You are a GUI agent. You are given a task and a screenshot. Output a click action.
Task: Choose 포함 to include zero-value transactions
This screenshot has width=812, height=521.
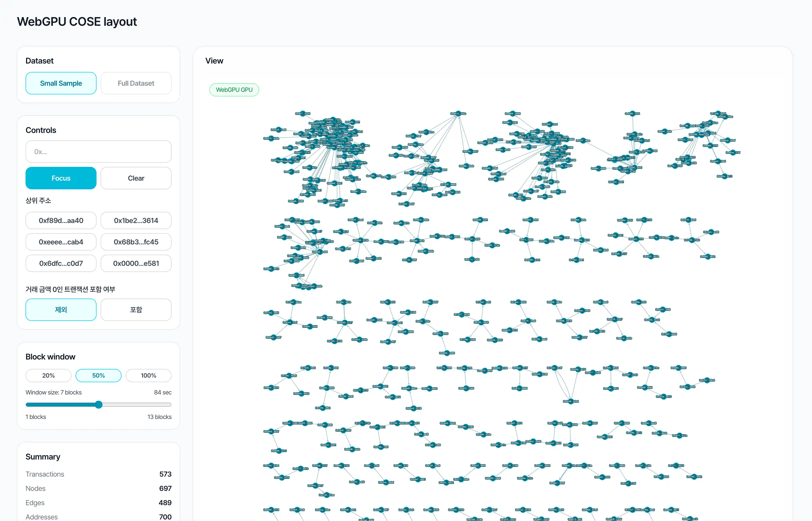[x=136, y=309]
